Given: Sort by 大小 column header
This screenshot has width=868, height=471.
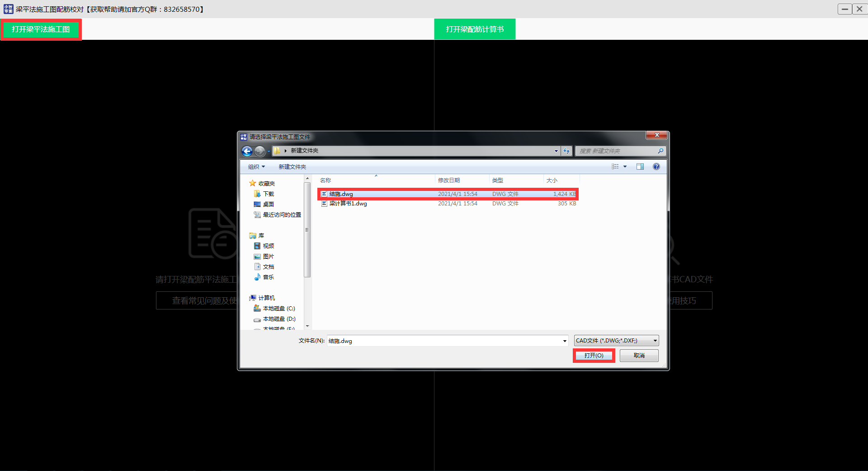Looking at the screenshot, I should (x=561, y=180).
